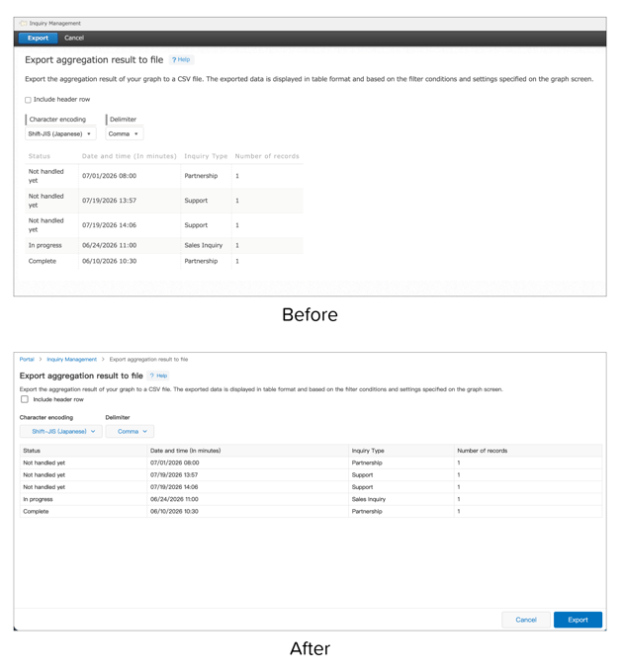Click 'Date and time (In minutes)' header in Before table

click(x=130, y=156)
